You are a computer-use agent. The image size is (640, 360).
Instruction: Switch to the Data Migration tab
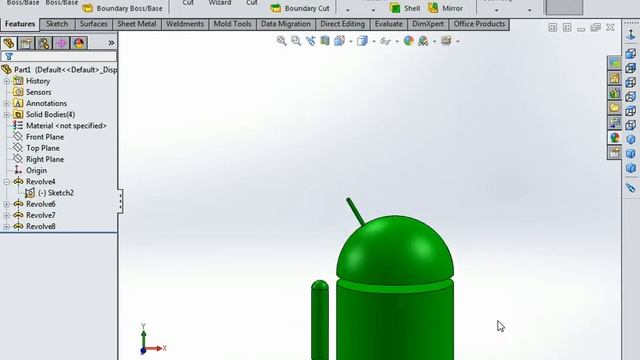(286, 24)
